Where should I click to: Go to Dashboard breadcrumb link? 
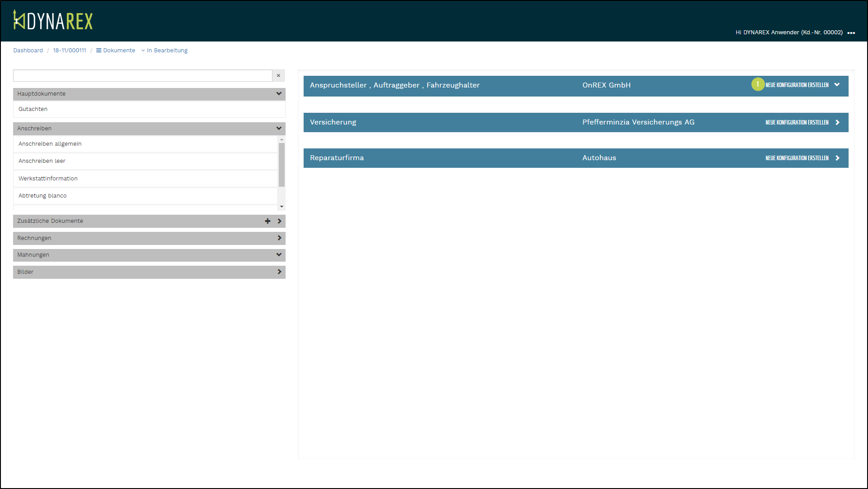click(28, 51)
